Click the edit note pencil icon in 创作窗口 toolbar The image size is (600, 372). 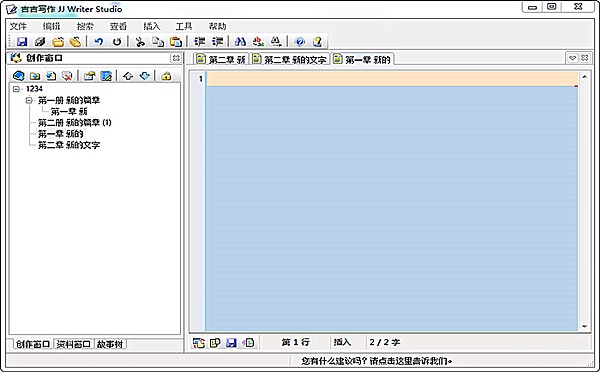106,76
